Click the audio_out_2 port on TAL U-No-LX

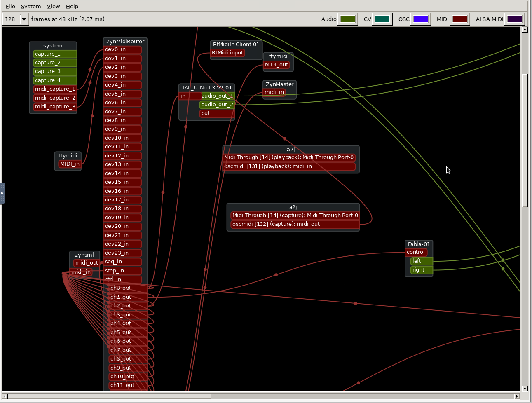tap(217, 105)
